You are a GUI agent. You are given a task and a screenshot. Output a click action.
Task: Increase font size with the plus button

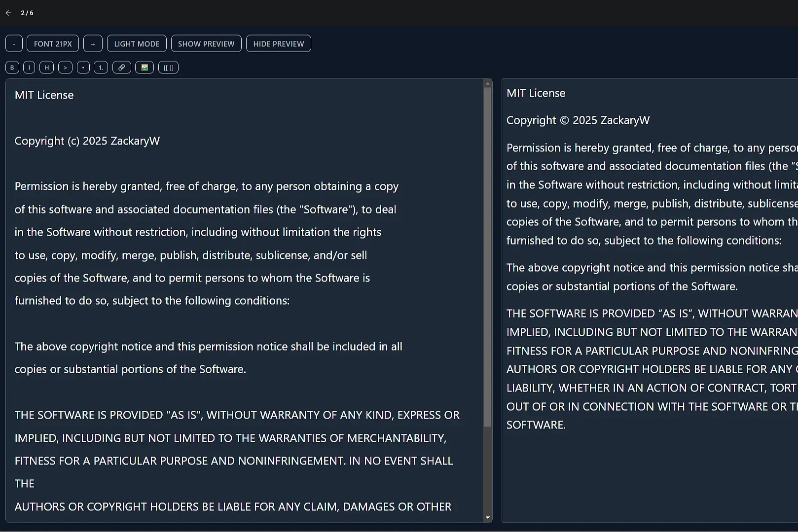pyautogui.click(x=93, y=43)
